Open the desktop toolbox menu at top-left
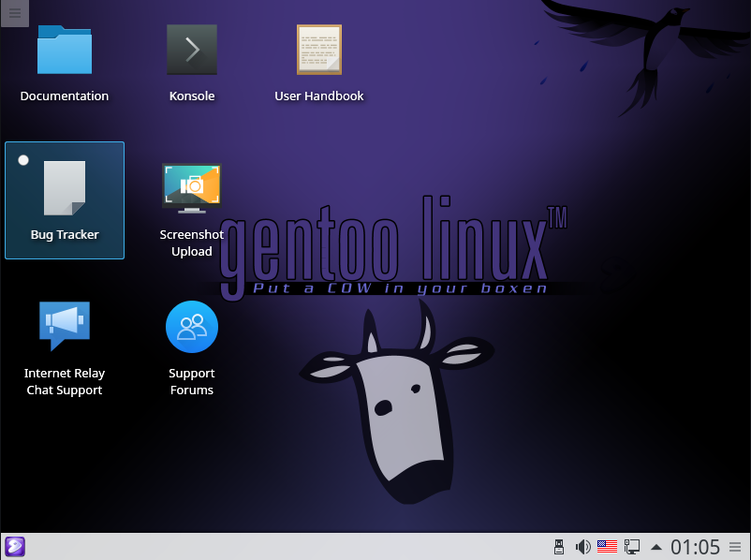751x560 pixels. (14, 13)
